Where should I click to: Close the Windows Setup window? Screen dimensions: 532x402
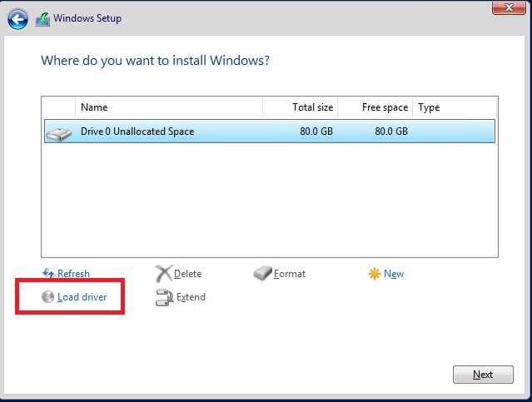click(509, 7)
